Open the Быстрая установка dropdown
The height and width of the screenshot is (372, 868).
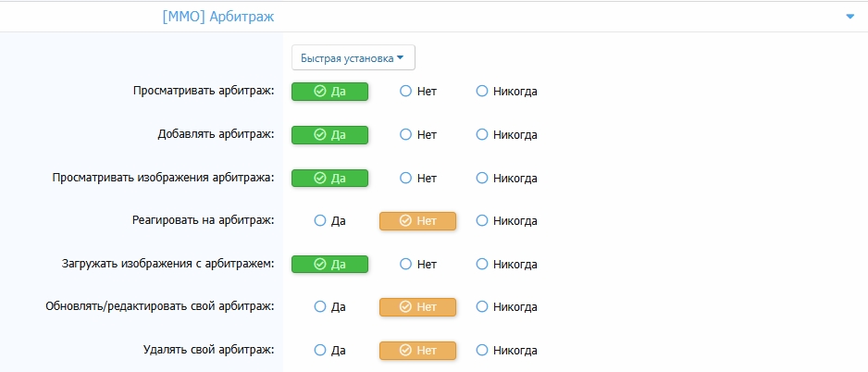coord(353,57)
